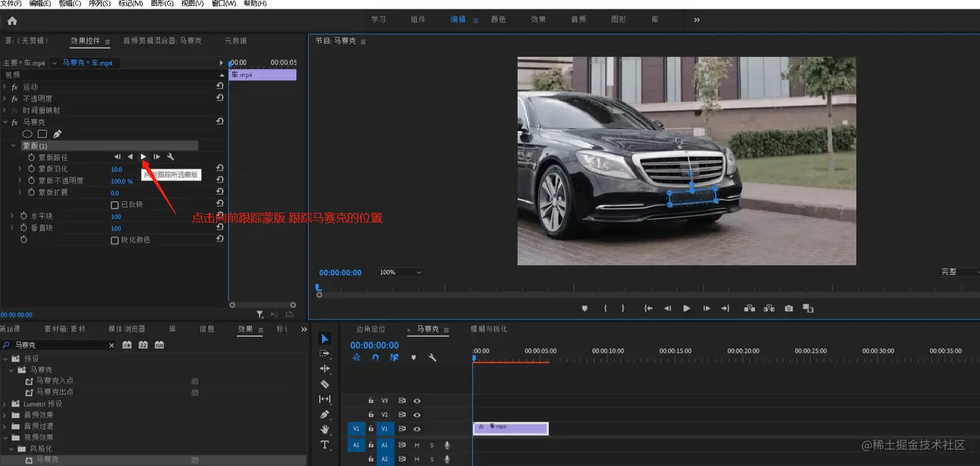Select the ellipse mask tool under 马赛克
The height and width of the screenshot is (466, 980).
tap(27, 134)
